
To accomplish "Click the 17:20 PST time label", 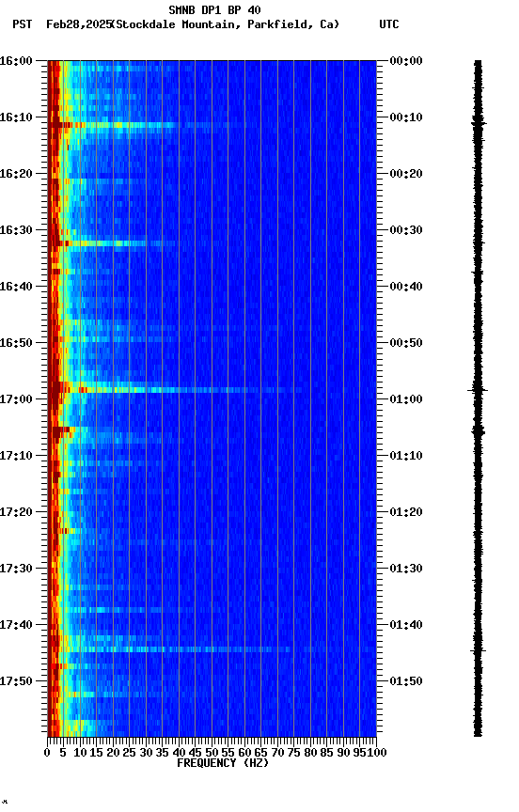I will coord(16,512).
